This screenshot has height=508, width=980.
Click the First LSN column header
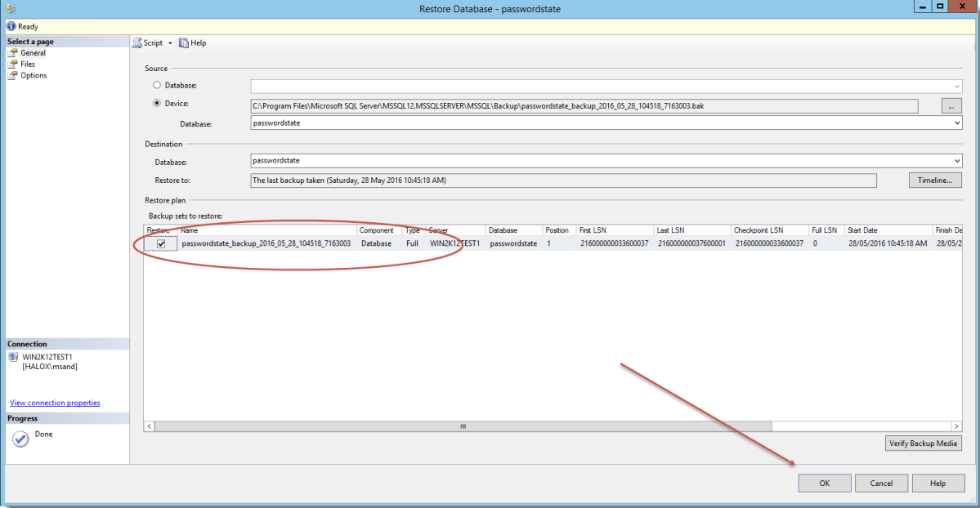[x=615, y=230]
